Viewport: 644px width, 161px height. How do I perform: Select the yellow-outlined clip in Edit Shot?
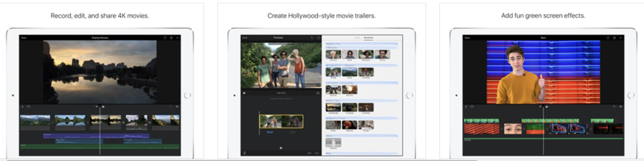coord(281,121)
